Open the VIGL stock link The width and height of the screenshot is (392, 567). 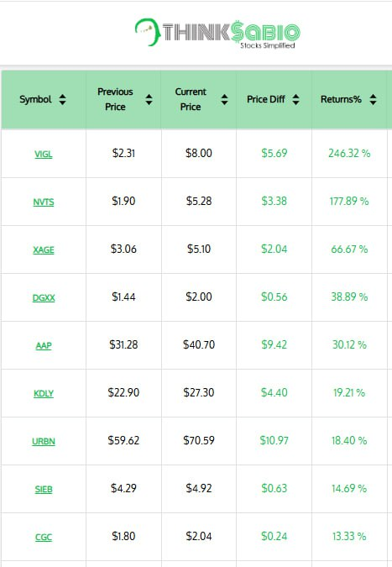pos(44,155)
